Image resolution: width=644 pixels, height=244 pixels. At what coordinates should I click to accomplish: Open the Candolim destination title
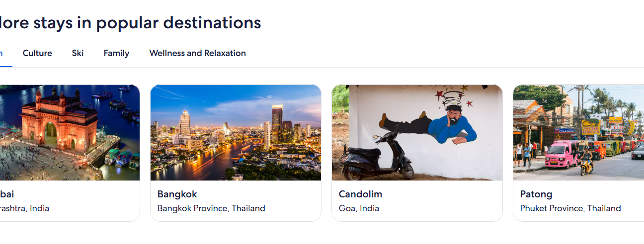(x=360, y=194)
